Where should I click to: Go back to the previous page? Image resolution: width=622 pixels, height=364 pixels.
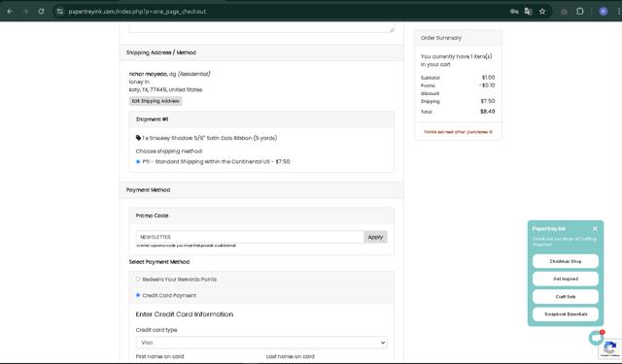coord(10,12)
